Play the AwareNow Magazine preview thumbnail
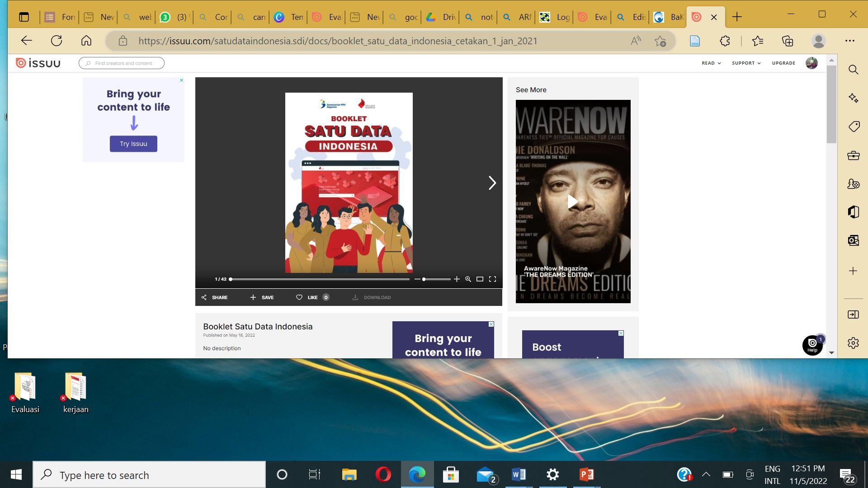 [x=572, y=202]
